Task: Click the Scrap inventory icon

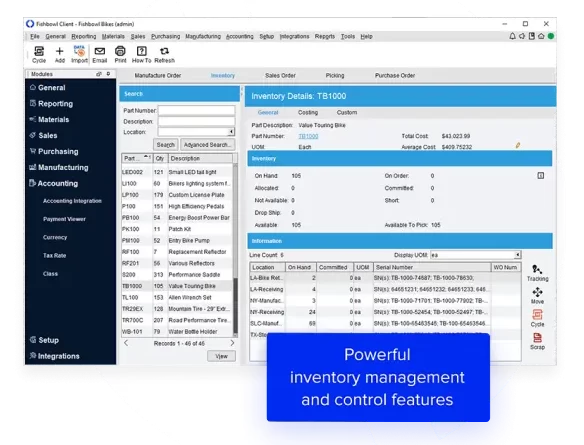Action: pyautogui.click(x=537, y=341)
